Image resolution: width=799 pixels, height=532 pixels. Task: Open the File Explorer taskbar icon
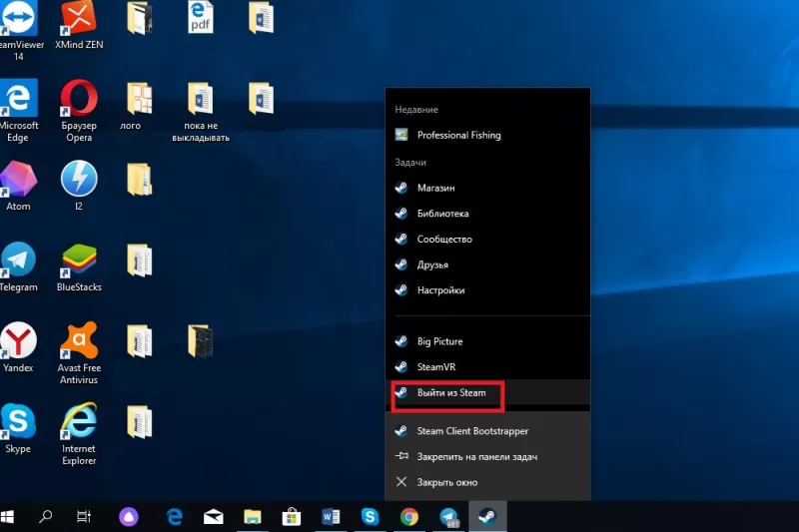[x=253, y=516]
